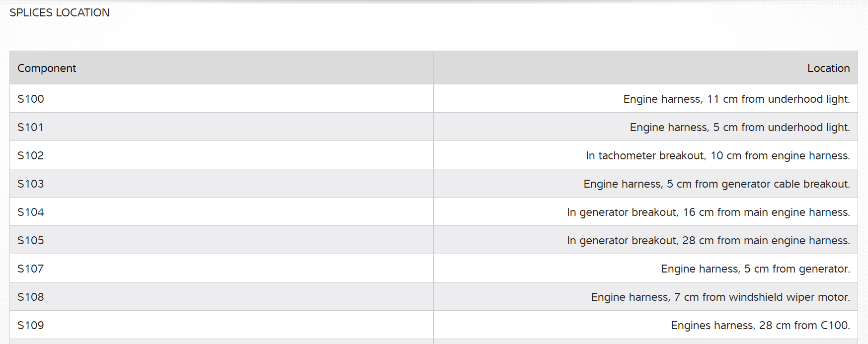This screenshot has height=344, width=868.
Task: Click the SPLICES LOCATION heading
Action: click(x=59, y=13)
